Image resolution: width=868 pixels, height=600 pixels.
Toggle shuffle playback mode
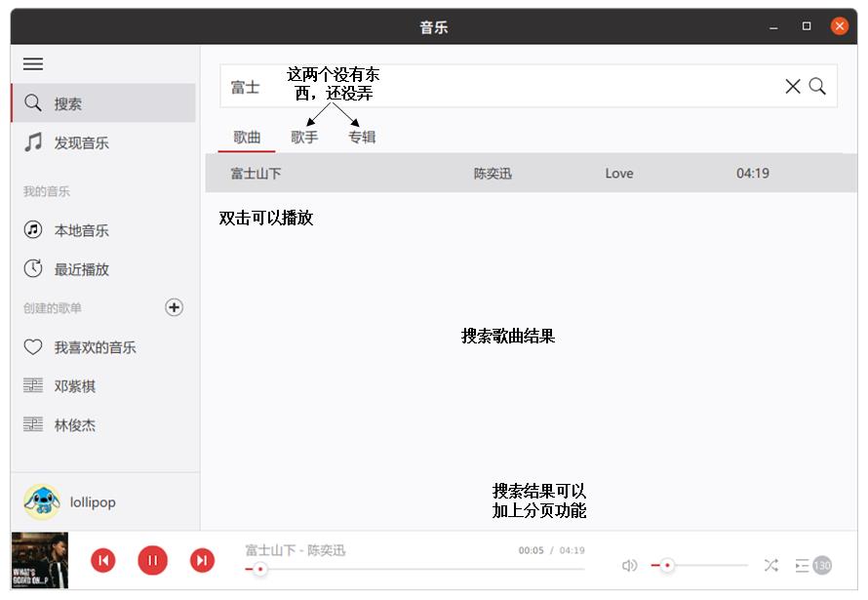click(x=770, y=566)
